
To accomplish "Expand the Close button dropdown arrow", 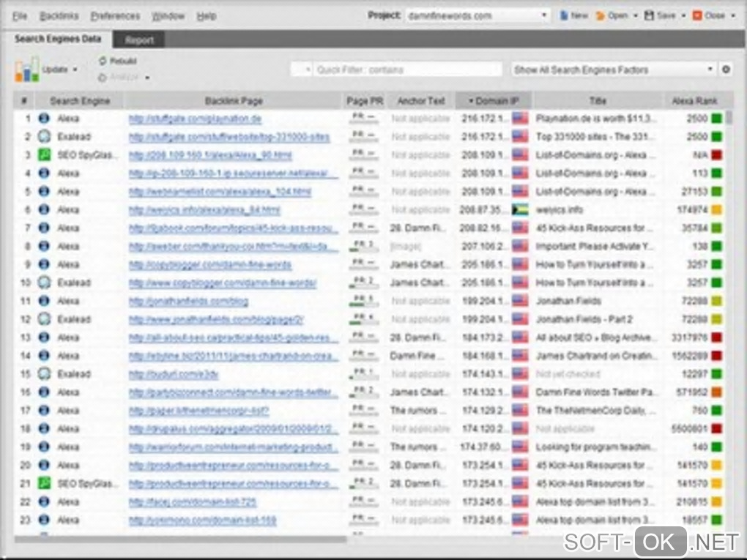I will tap(732, 15).
